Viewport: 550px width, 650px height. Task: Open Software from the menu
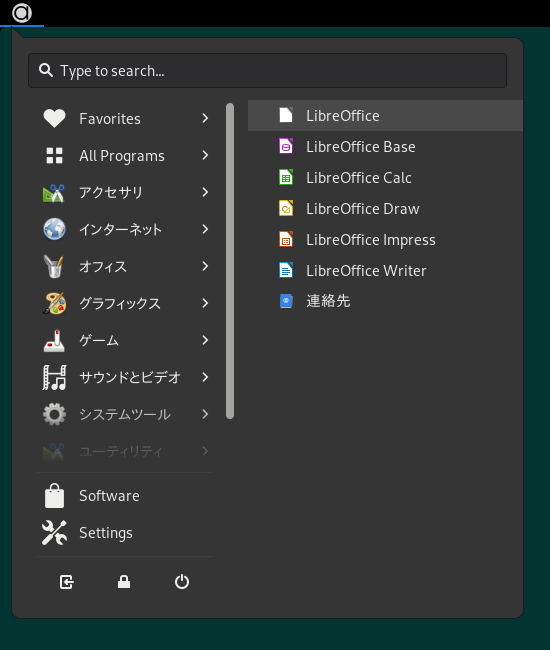click(x=125, y=496)
